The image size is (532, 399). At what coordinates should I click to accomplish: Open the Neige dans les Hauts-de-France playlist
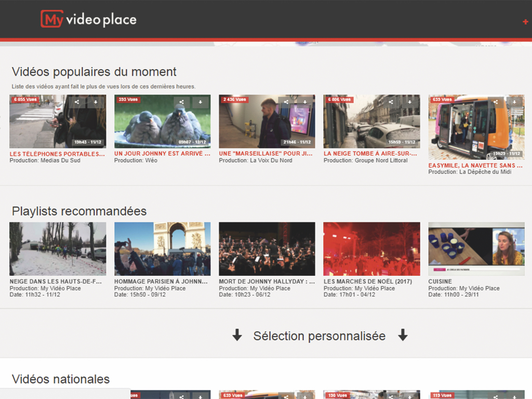click(58, 249)
